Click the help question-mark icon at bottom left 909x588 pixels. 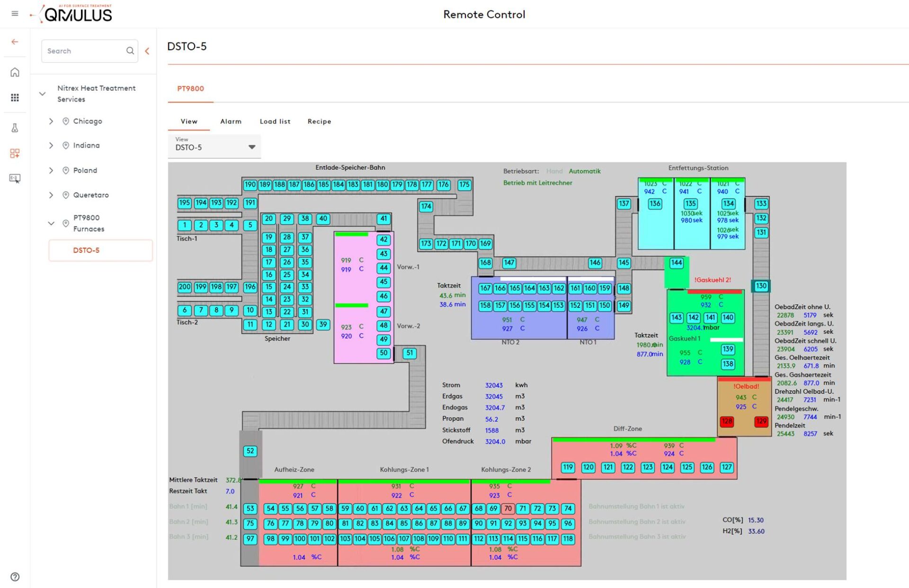click(15, 577)
